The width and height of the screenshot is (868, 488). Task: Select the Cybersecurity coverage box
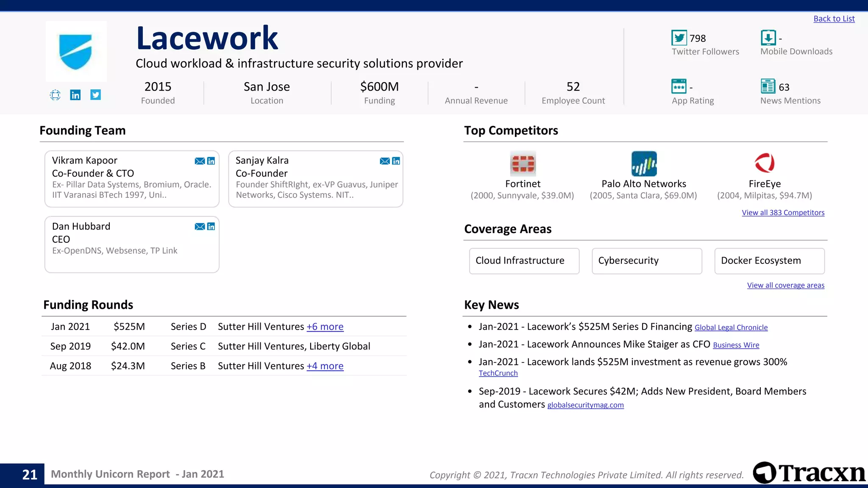point(647,261)
